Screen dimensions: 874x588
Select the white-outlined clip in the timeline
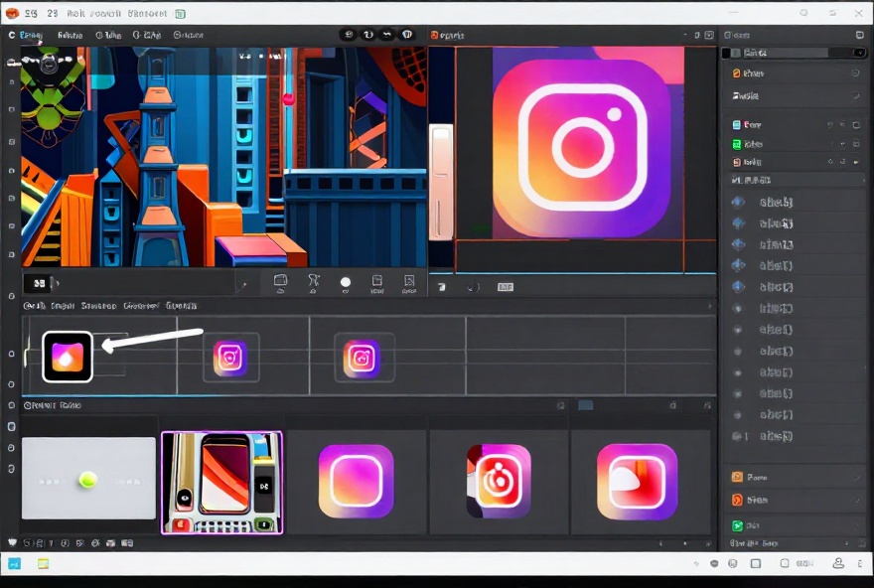click(x=68, y=357)
